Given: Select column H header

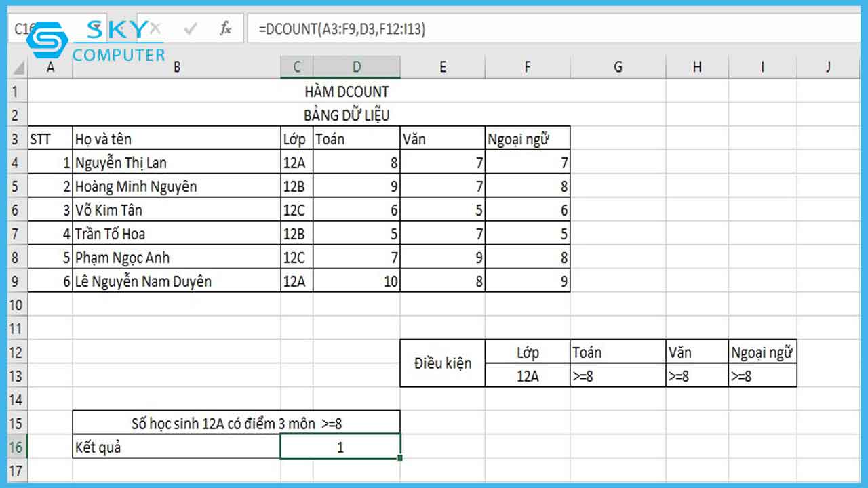Looking at the screenshot, I should (697, 67).
